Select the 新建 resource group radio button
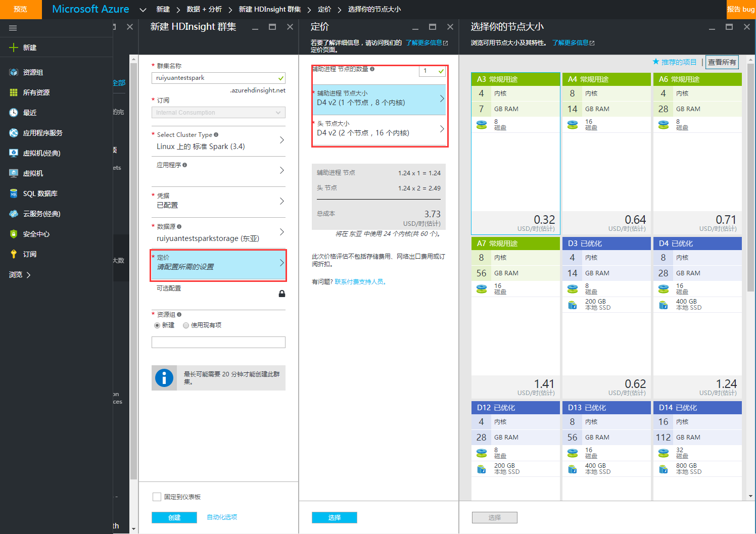The height and width of the screenshot is (534, 756). pyautogui.click(x=157, y=325)
